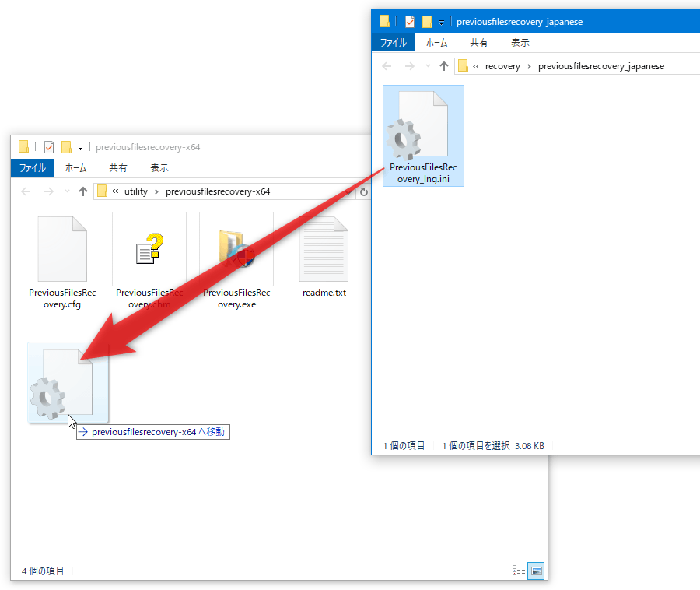This screenshot has height=590, width=700.
Task: Open recent locations dropdown in japanese window
Action: pyautogui.click(x=428, y=66)
